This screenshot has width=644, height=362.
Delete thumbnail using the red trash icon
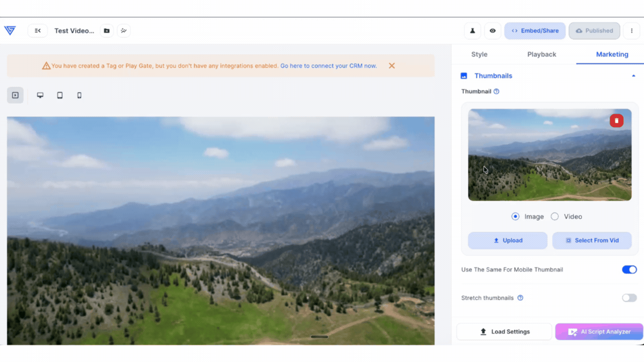coord(616,121)
